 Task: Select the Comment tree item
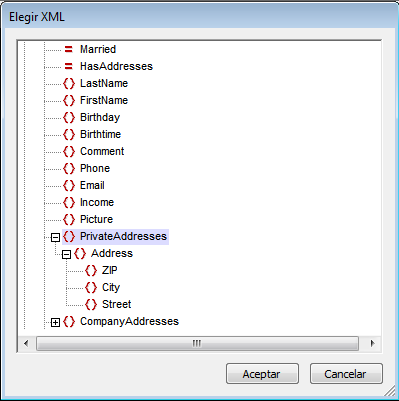pos(102,151)
